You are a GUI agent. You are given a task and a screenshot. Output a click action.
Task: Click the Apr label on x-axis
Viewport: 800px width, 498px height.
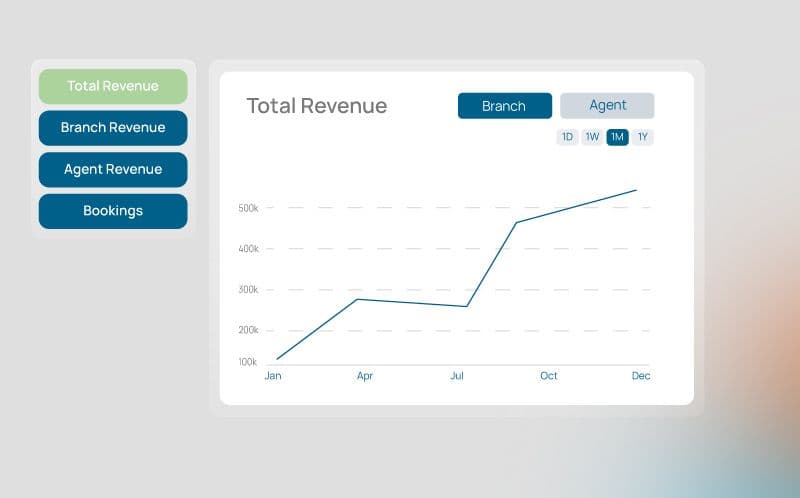(x=365, y=376)
